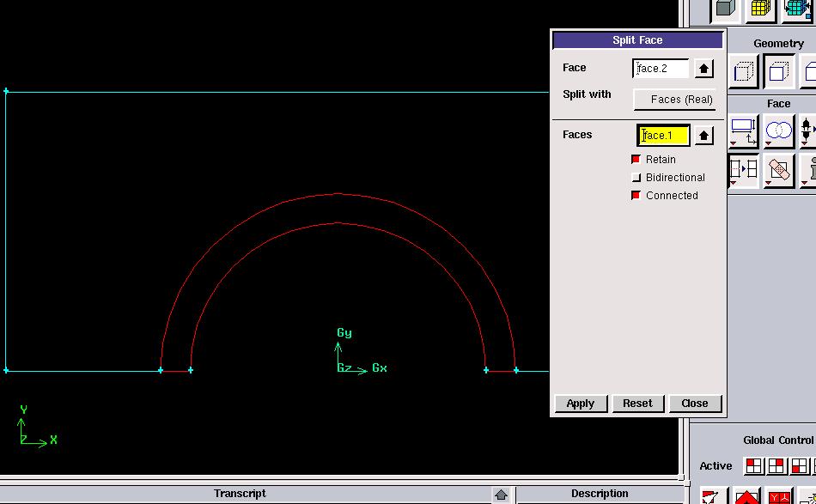Open the Face pick-list arrow beside face.2
816x504 pixels.
(x=703, y=69)
